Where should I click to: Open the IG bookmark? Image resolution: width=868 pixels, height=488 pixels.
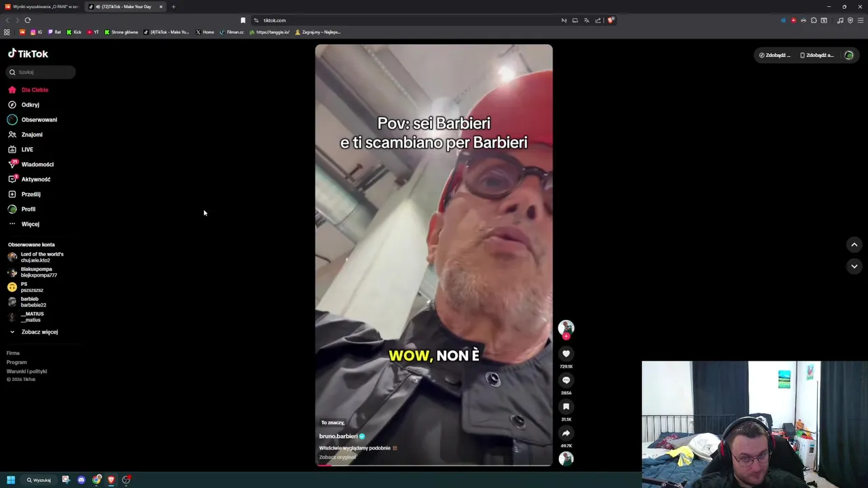36,32
